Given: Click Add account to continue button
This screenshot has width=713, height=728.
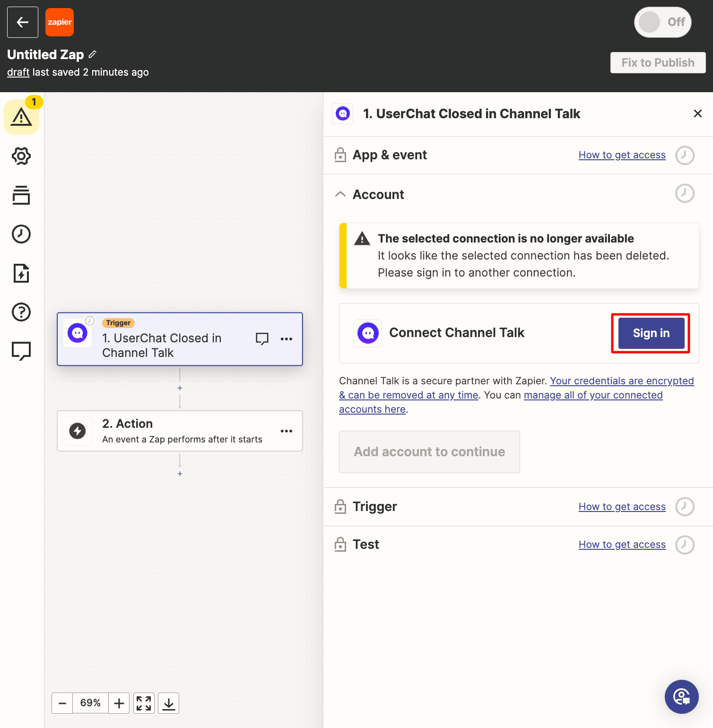Looking at the screenshot, I should (x=429, y=452).
